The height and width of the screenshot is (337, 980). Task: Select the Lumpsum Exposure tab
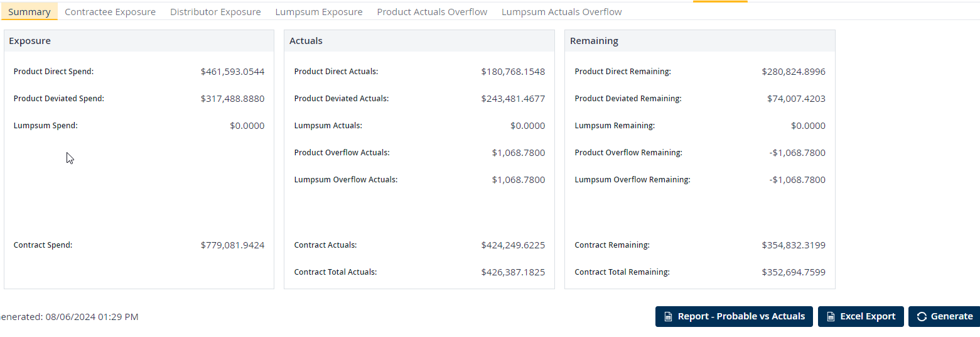319,12
